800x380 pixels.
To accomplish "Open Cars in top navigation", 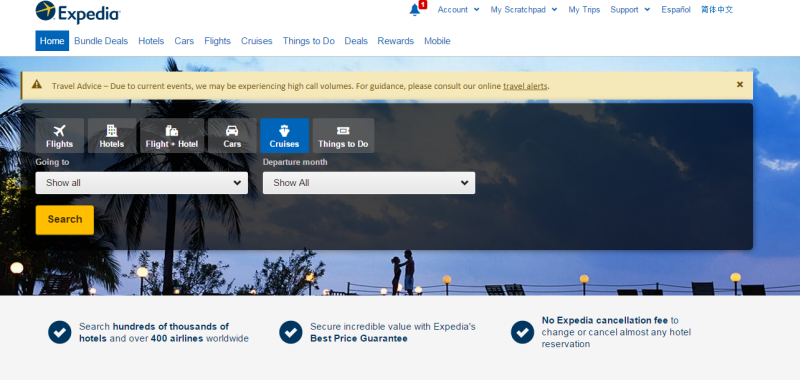I will click(x=184, y=41).
